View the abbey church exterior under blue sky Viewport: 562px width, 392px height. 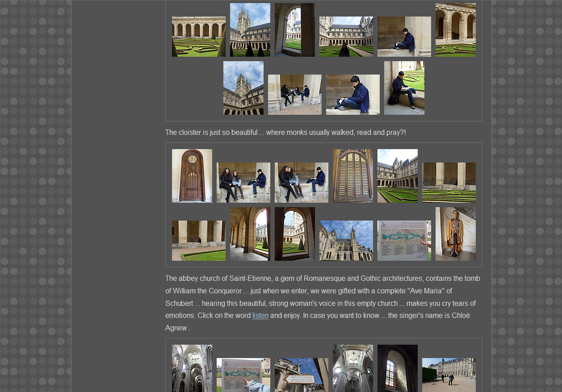click(x=346, y=240)
